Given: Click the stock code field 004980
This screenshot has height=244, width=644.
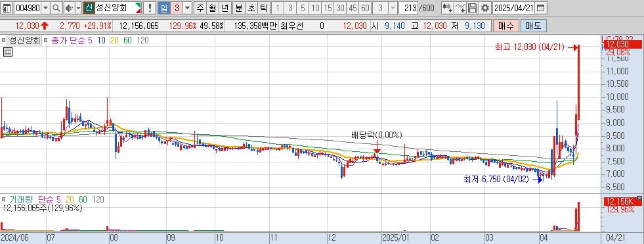Looking at the screenshot, I should coord(28,8).
